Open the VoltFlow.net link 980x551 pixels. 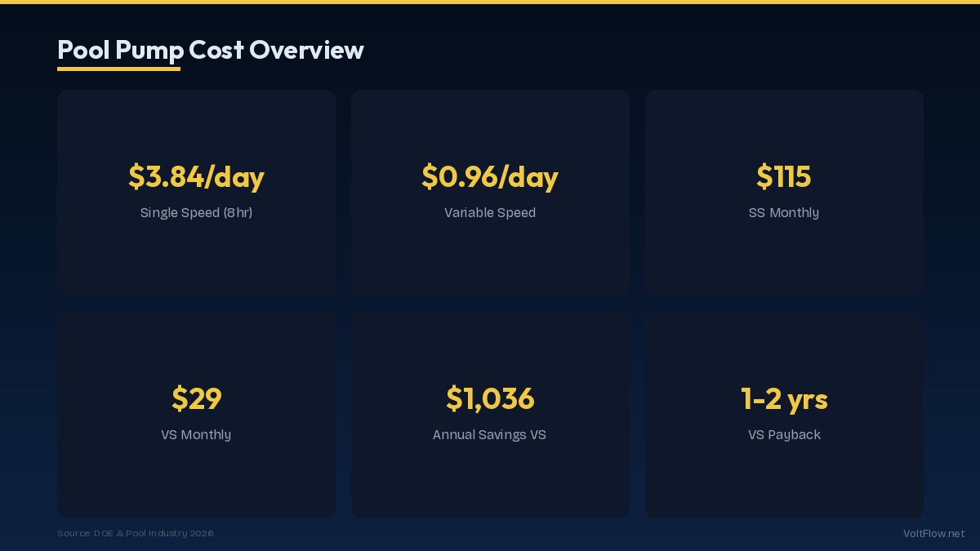point(933,534)
